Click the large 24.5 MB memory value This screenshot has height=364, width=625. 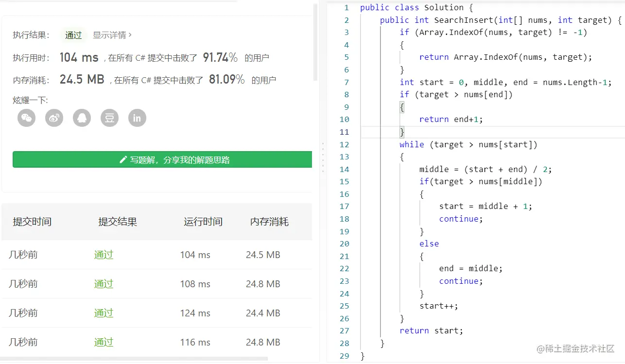(82, 79)
